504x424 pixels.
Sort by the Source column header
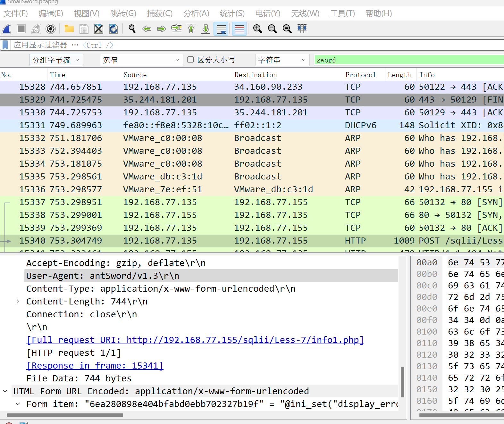176,75
